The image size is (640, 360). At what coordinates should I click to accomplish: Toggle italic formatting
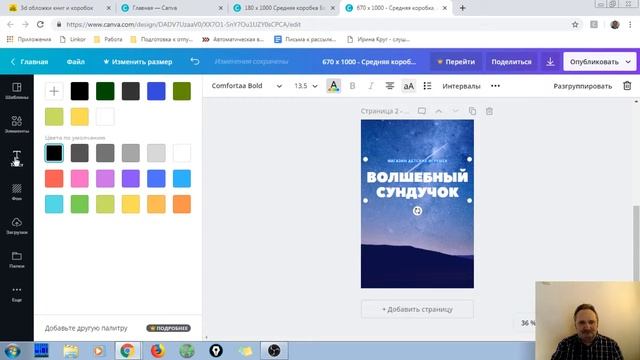[x=371, y=86]
